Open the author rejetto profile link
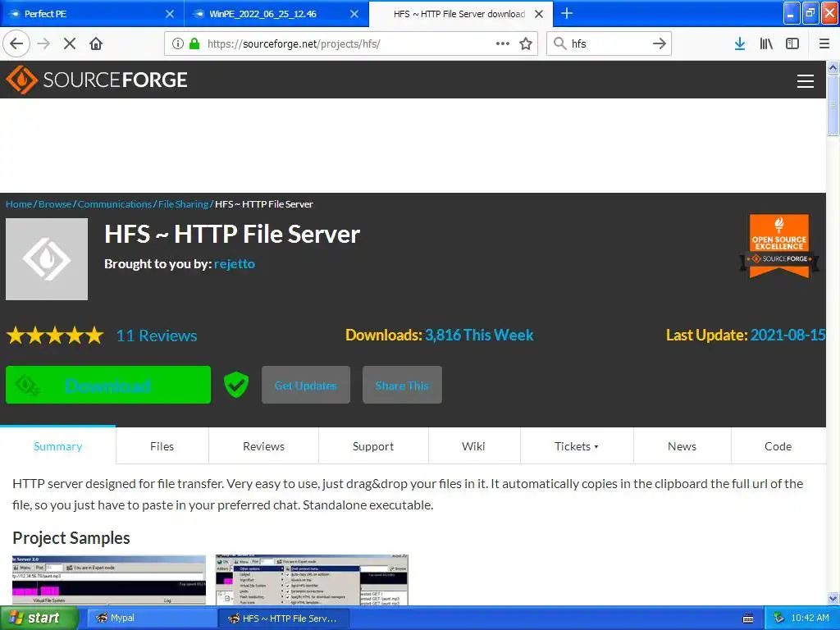Image resolution: width=840 pixels, height=630 pixels. pyautogui.click(x=234, y=263)
